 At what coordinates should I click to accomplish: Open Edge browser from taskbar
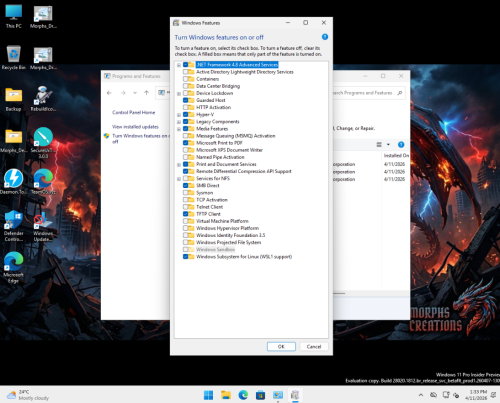click(x=243, y=395)
